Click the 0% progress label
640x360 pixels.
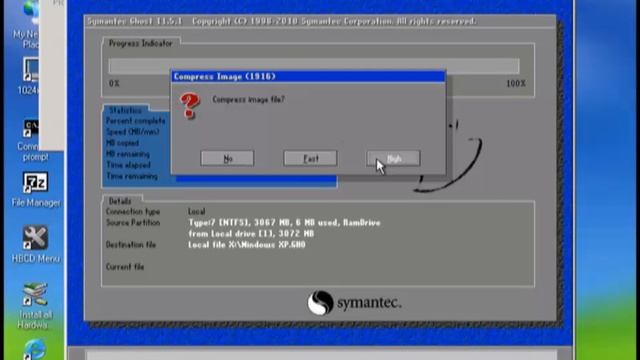pyautogui.click(x=114, y=83)
